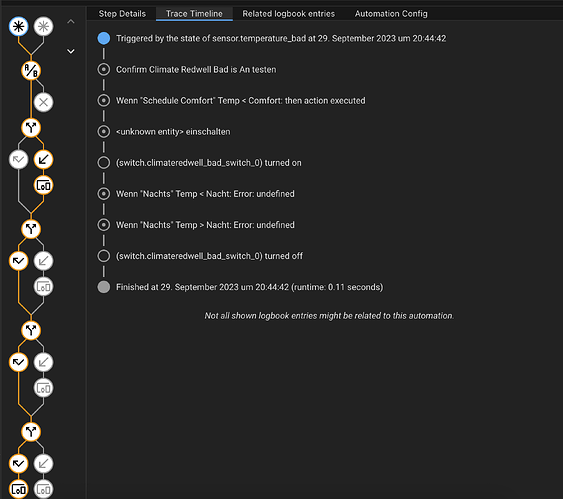
Task: Go to next step with down chevron
Action: click(x=71, y=51)
